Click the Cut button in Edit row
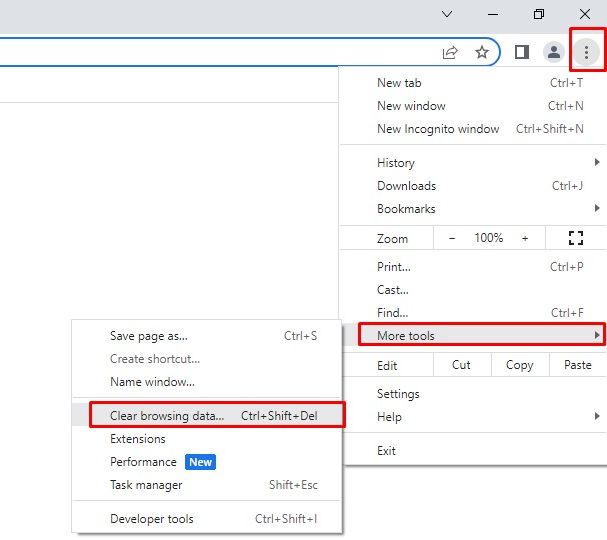 tap(461, 365)
